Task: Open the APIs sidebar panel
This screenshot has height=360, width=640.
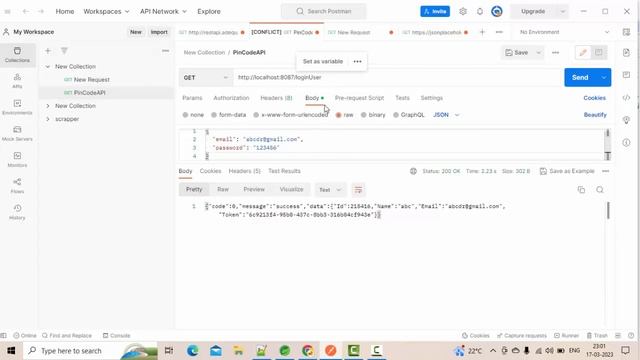Action: (17, 81)
